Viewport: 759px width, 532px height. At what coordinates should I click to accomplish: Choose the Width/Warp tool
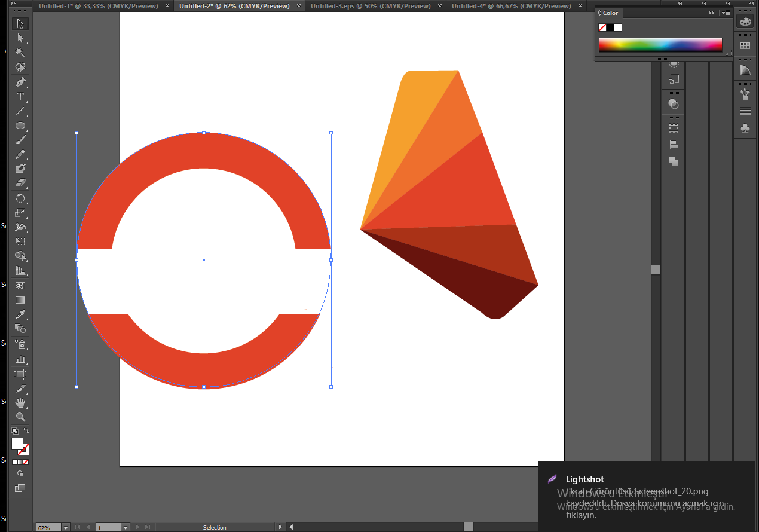[20, 227]
